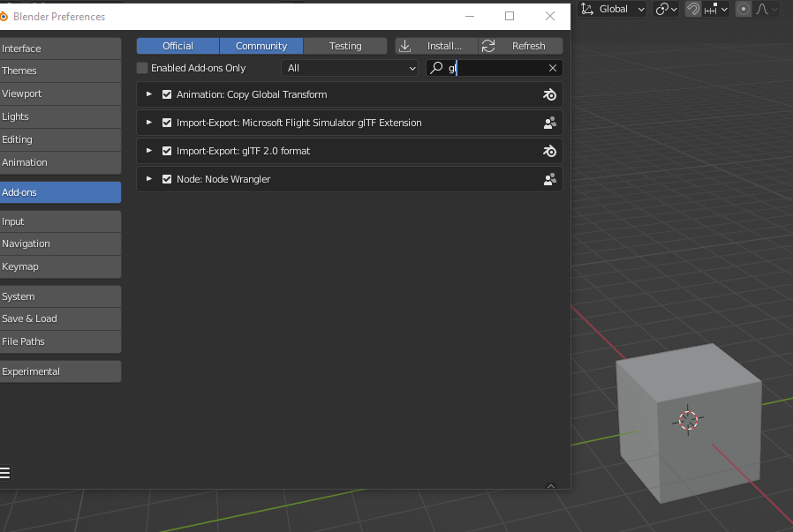Clear the add-on search with the X icon
The height and width of the screenshot is (532, 793).
[553, 68]
